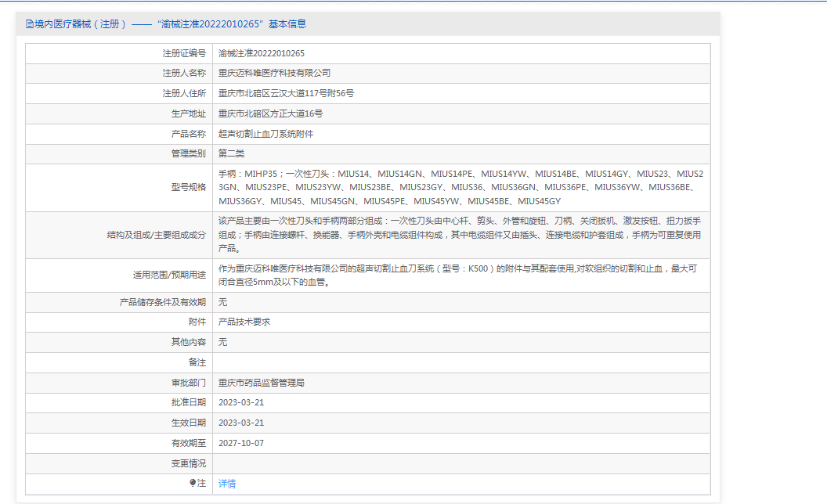This screenshot has width=827, height=504.
Task: Select the 备注 row label
Action: coord(197,362)
